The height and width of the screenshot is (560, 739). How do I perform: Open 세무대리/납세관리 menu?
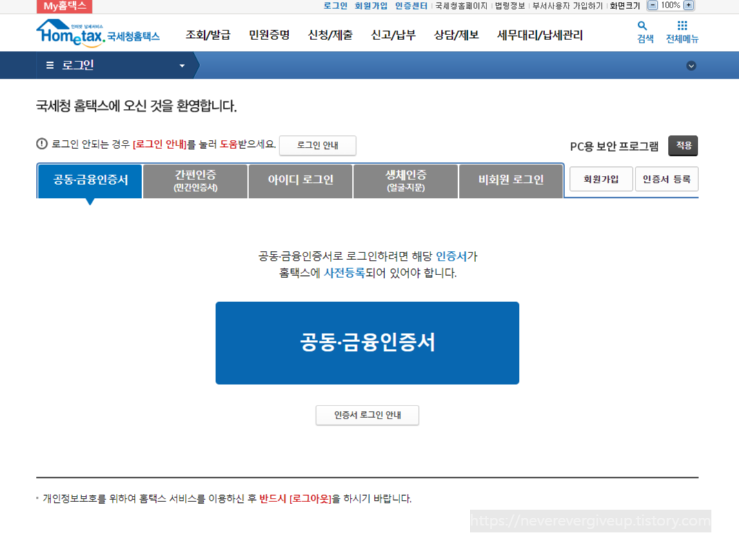tap(540, 35)
